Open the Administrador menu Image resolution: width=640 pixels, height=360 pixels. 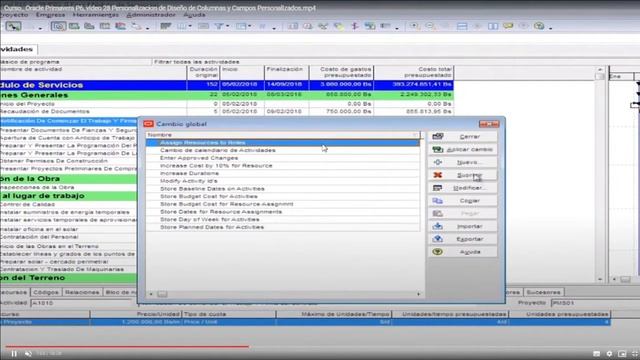click(151, 15)
